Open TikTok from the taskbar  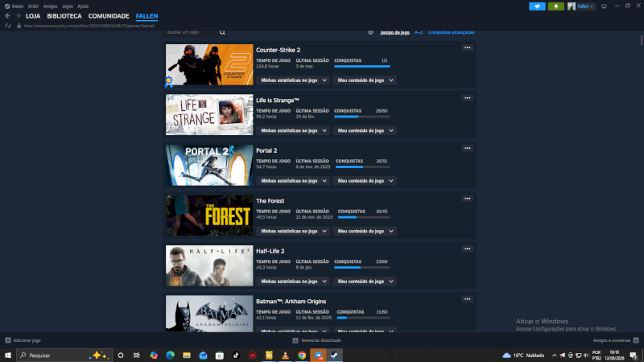pyautogui.click(x=236, y=356)
